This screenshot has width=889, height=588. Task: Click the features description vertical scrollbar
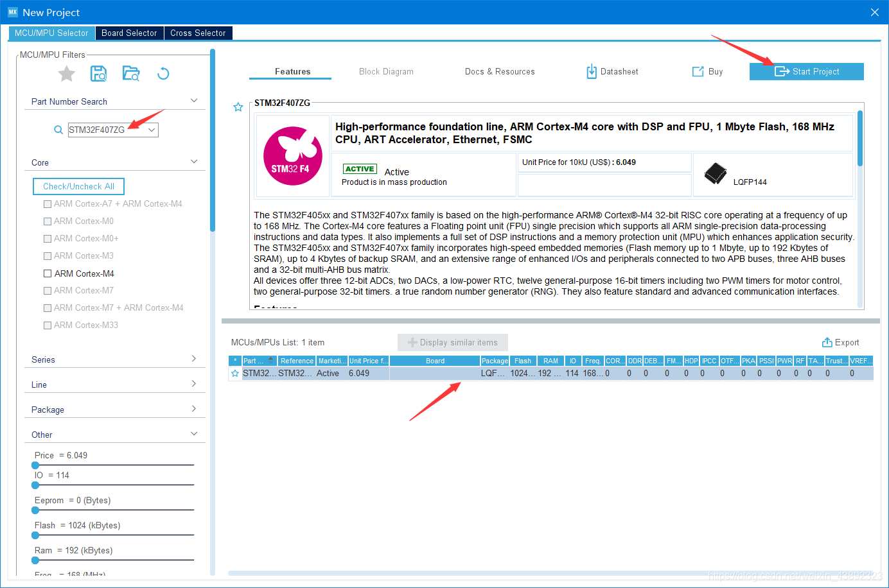pyautogui.click(x=860, y=138)
